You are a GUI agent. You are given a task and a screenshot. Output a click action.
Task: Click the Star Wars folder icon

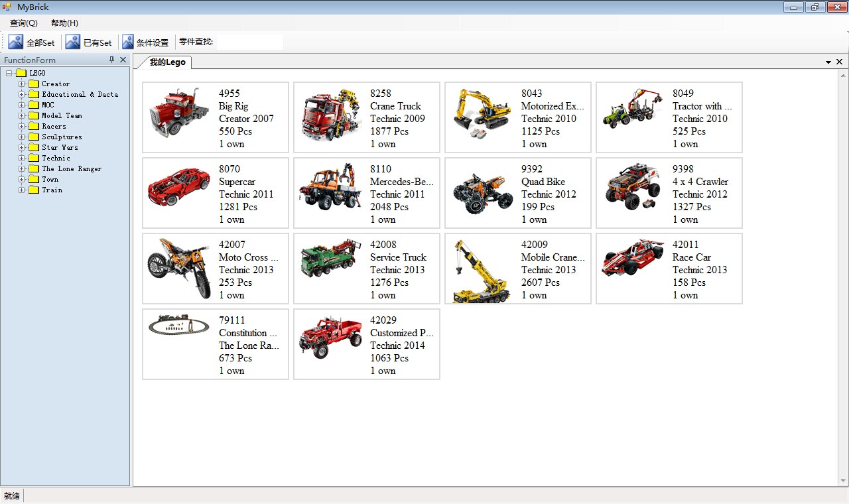coord(34,147)
